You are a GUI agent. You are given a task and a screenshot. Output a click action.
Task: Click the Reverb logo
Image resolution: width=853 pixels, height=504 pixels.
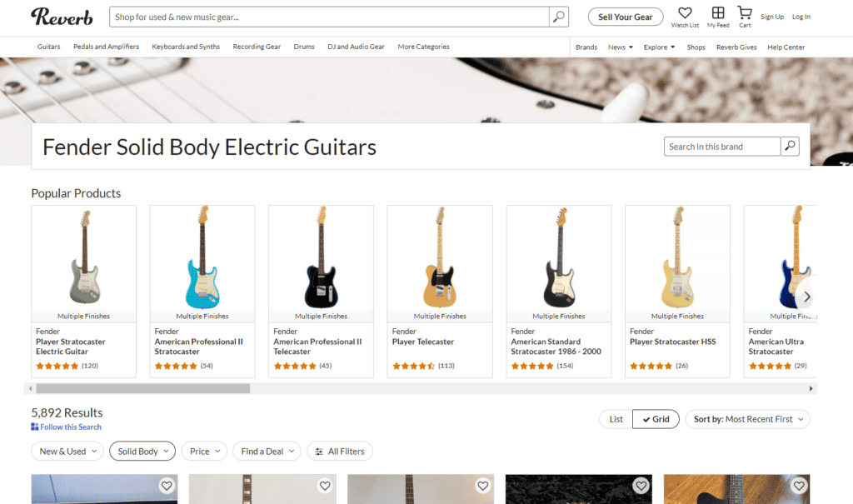tap(62, 17)
